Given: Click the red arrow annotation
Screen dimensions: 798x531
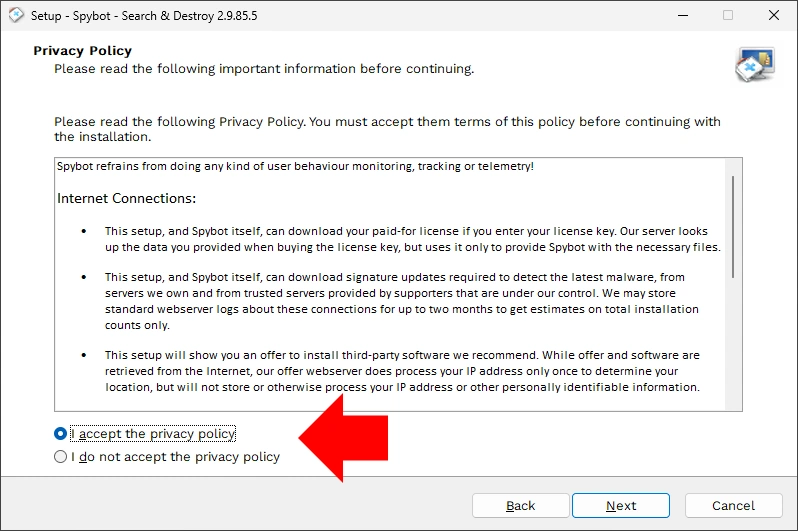Looking at the screenshot, I should coord(344,438).
